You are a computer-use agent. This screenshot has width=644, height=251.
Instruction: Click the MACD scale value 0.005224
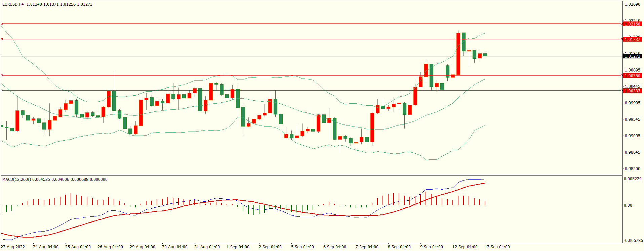[632, 179]
